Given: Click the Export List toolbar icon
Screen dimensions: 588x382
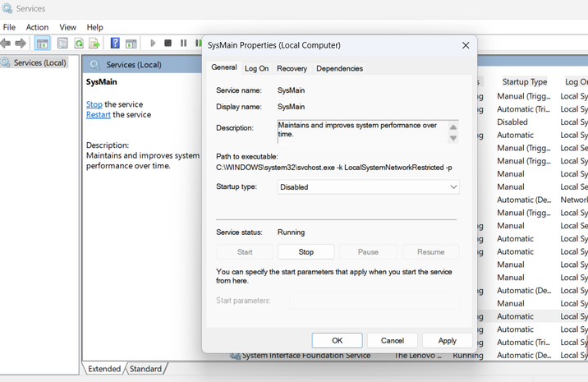Looking at the screenshot, I should (94, 44).
